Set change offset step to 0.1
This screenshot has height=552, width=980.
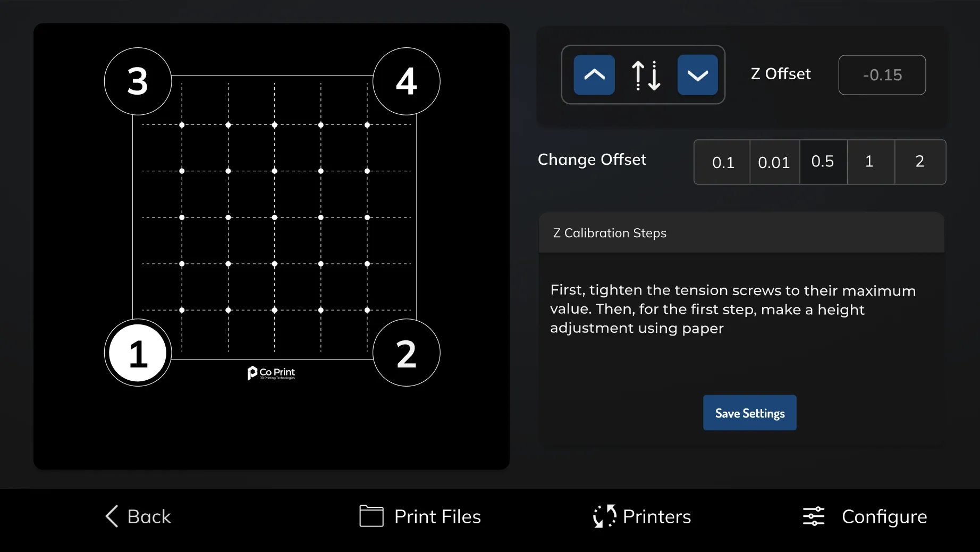click(722, 162)
